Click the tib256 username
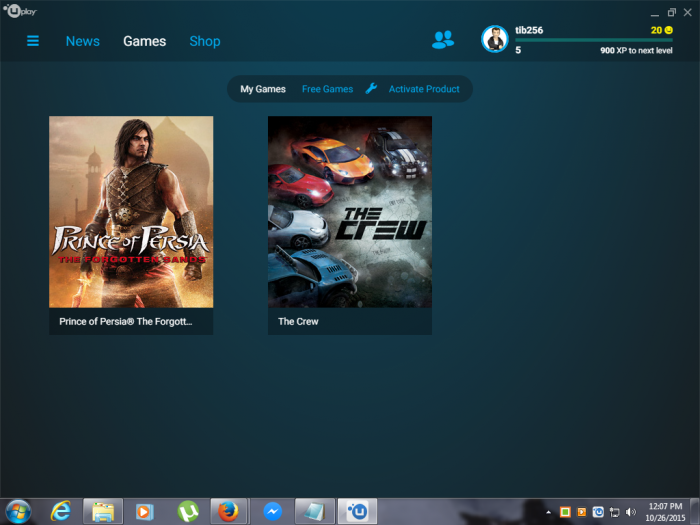 tap(529, 30)
